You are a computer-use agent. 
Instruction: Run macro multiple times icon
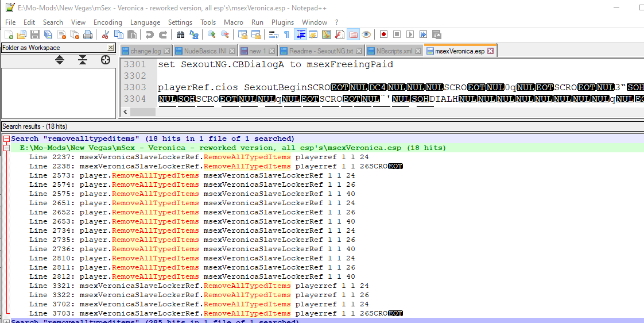tap(423, 34)
